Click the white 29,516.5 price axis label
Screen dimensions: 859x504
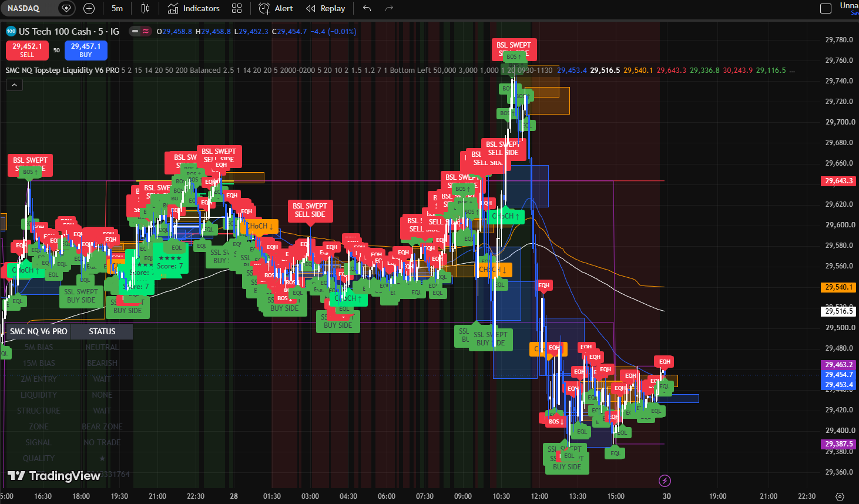[x=838, y=311]
